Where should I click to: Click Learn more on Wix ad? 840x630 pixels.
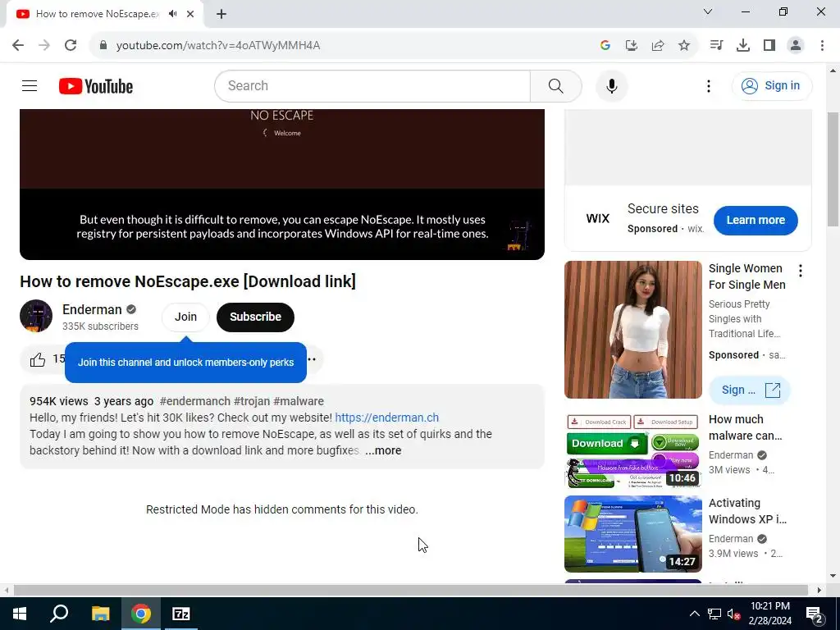pos(756,220)
